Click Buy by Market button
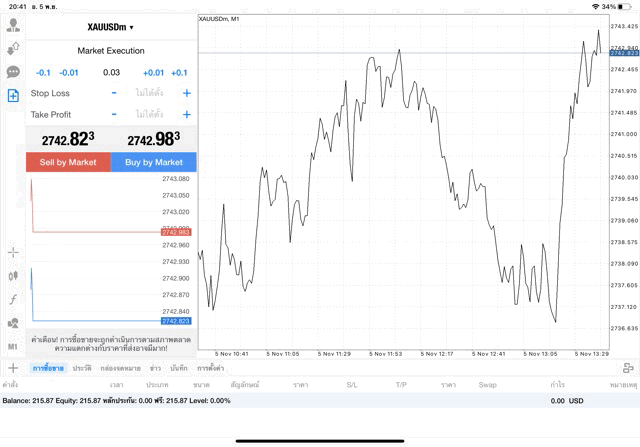The width and height of the screenshot is (640, 447). pos(154,162)
